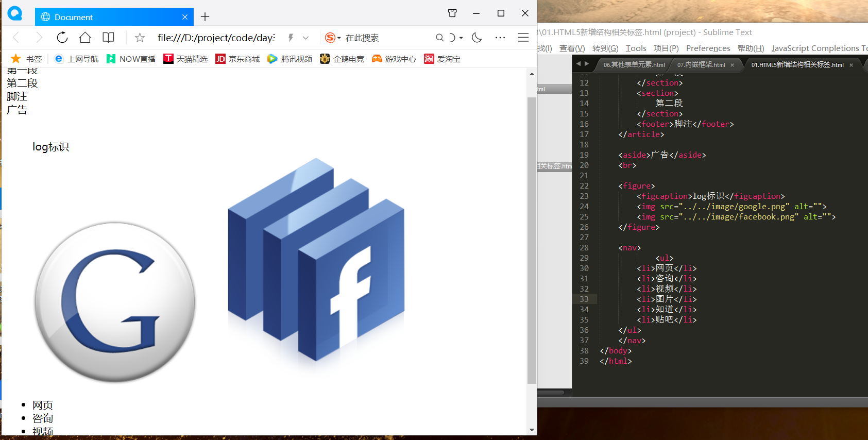This screenshot has height=440, width=868.
Task: Click the Google logo image
Action: point(115,302)
